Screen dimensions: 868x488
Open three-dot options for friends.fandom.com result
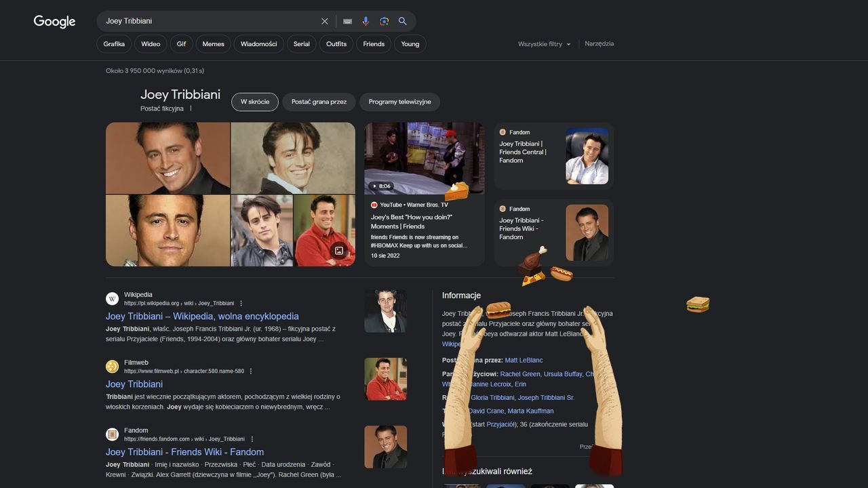(x=252, y=439)
